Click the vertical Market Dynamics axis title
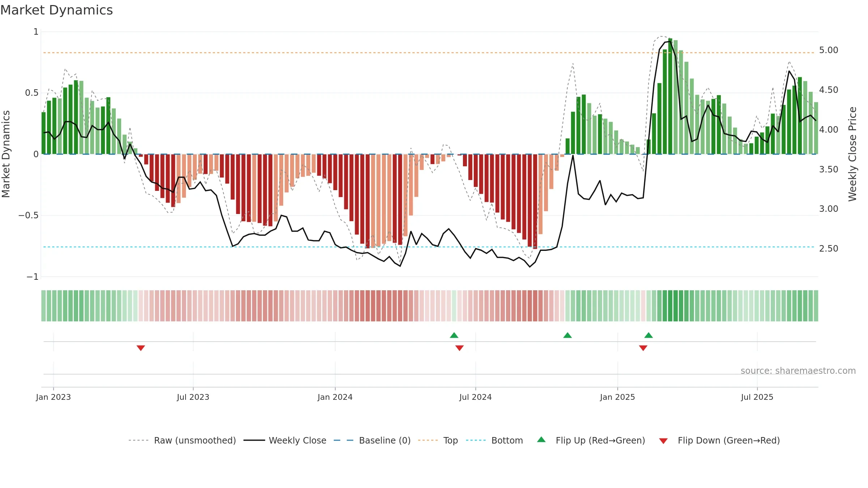The image size is (868, 488). tap(6, 154)
